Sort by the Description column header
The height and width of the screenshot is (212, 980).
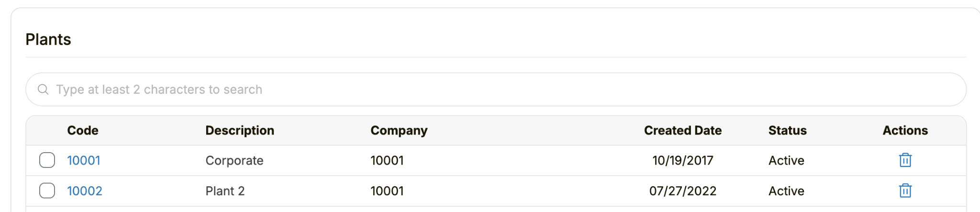pyautogui.click(x=240, y=130)
